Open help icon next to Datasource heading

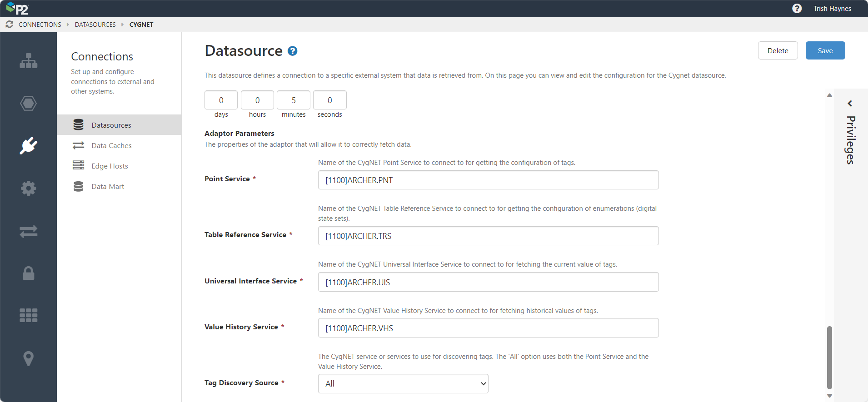[293, 51]
